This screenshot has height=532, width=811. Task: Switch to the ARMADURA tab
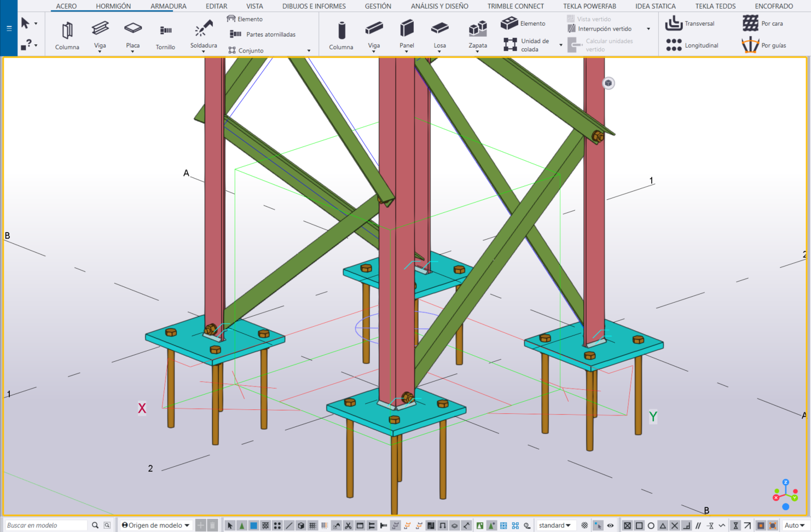[169, 6]
